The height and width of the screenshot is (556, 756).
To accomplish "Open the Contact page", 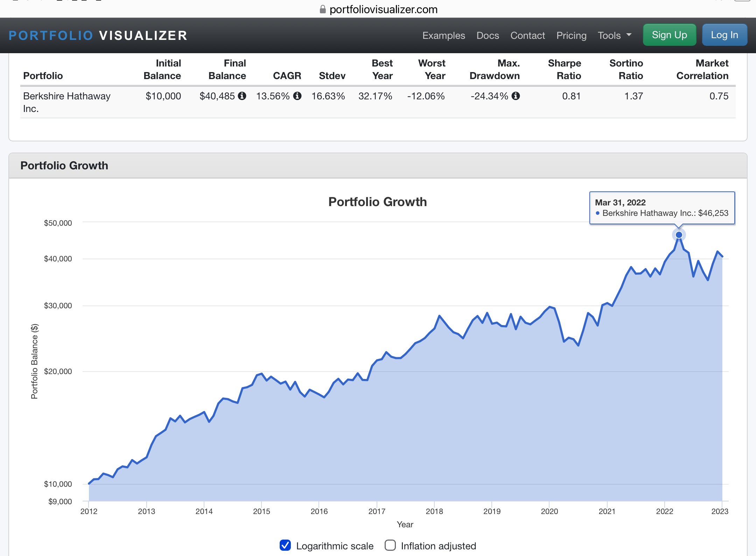I will point(527,35).
